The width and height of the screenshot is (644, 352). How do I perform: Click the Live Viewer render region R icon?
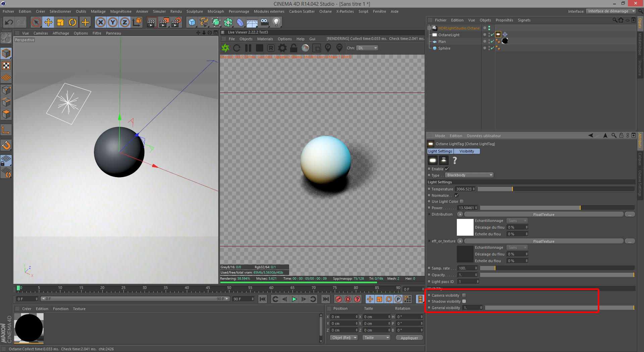click(x=271, y=48)
